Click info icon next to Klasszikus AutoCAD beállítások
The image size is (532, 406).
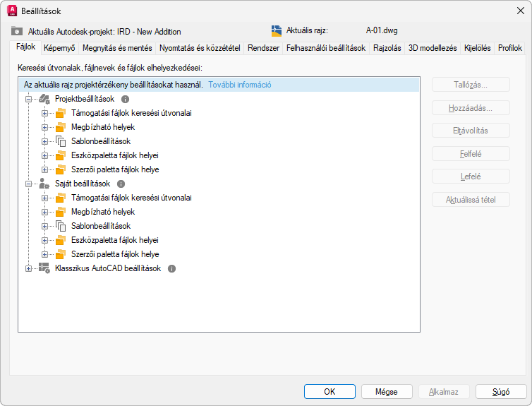[171, 268]
